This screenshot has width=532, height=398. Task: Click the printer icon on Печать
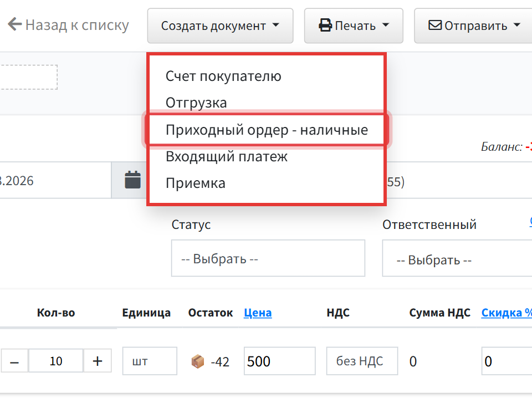(x=325, y=26)
